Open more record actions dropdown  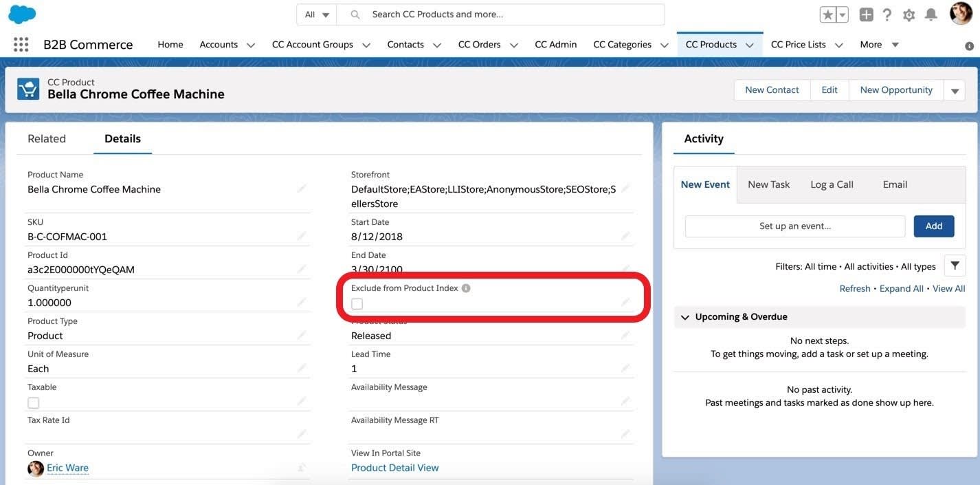(955, 90)
